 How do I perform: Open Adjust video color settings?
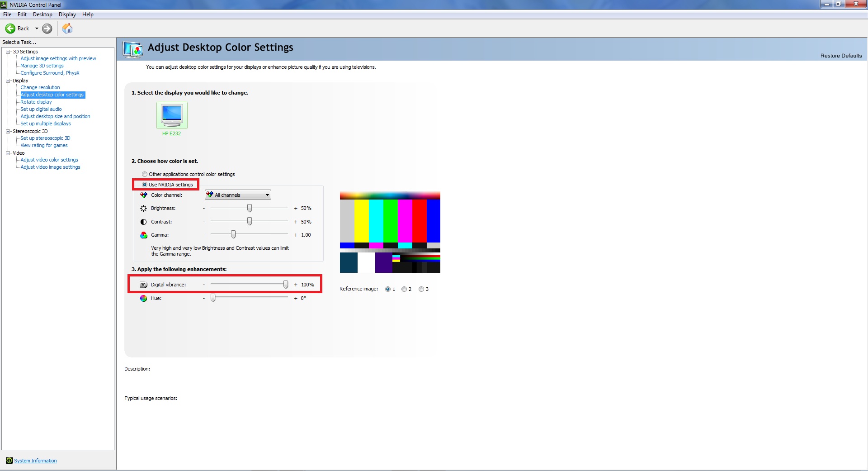pos(49,160)
